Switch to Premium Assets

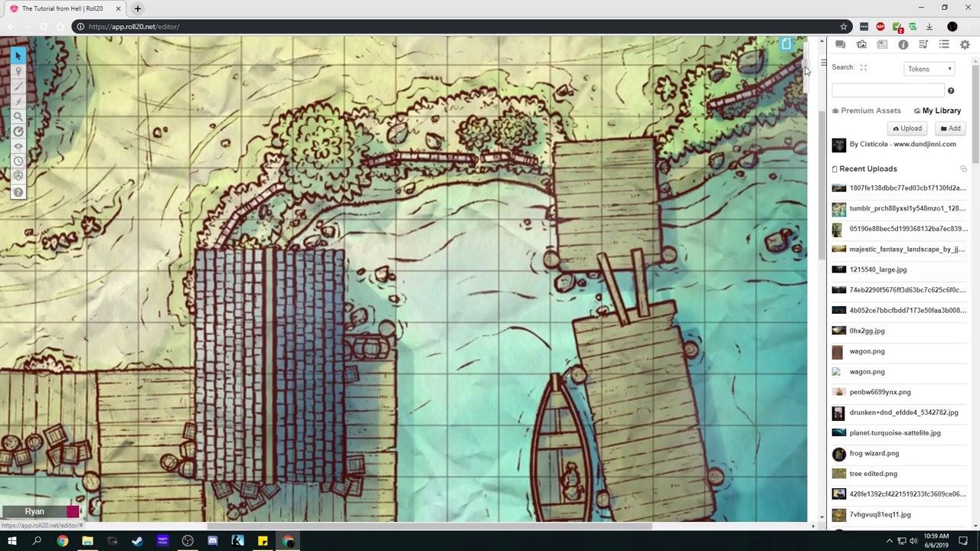[x=866, y=111]
